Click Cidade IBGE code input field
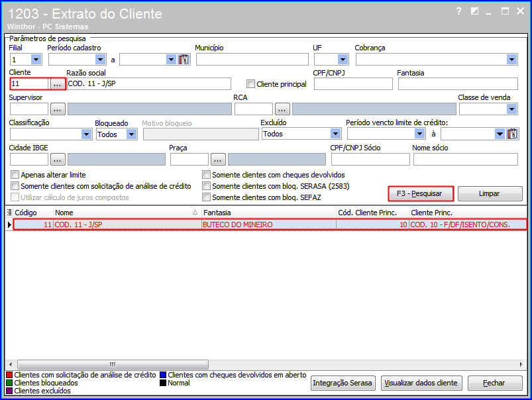Screen dimensions: 532x400 click(29, 160)
